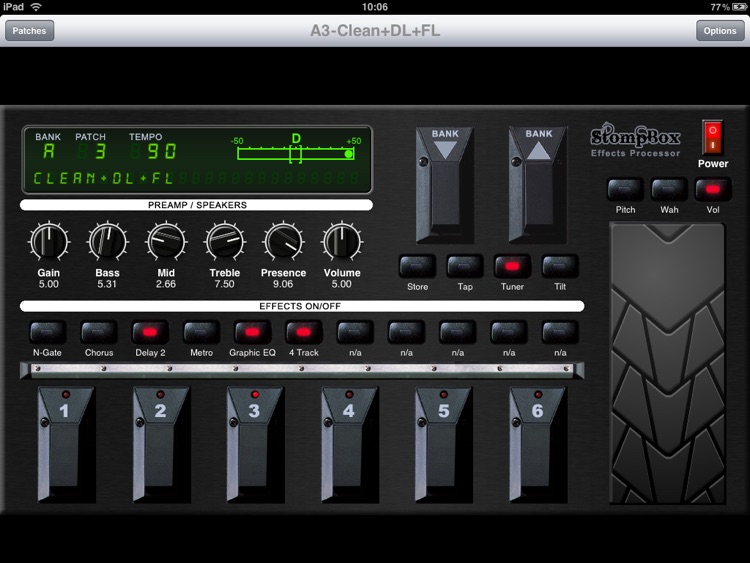
Task: Enable the N-Gate effect button
Action: click(x=47, y=332)
